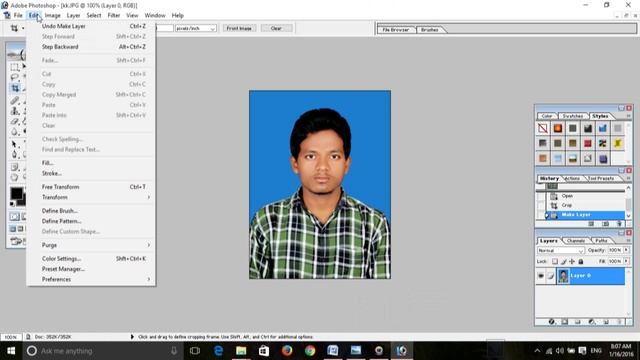
Task: Toggle lock all padlock checkbox
Action: coord(581,261)
